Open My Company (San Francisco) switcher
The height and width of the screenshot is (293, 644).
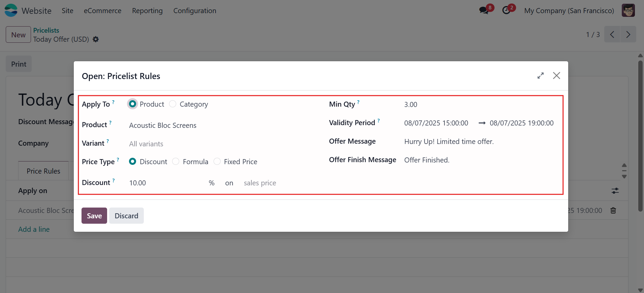pos(569,11)
